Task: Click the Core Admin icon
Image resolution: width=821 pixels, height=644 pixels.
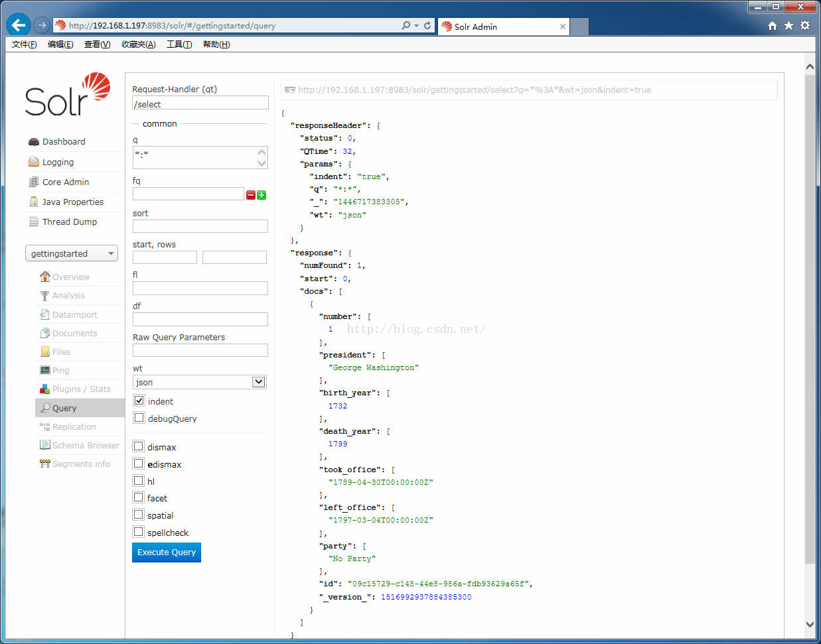Action: tap(34, 182)
